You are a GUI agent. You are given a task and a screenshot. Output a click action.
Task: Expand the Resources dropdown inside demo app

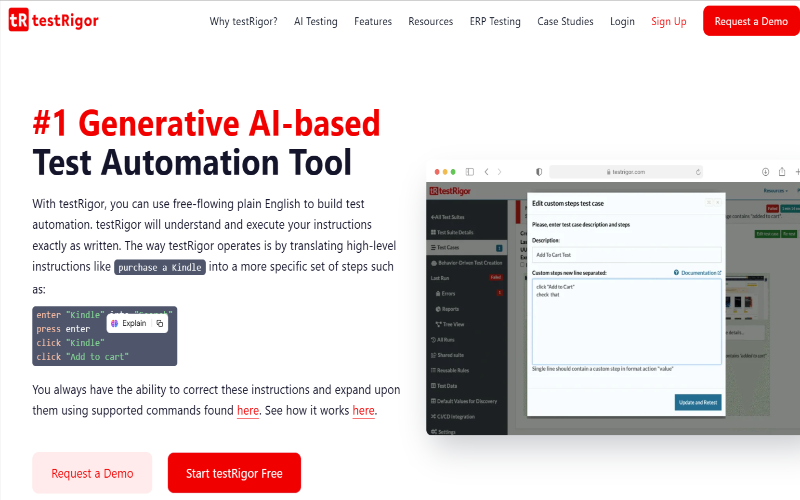pyautogui.click(x=776, y=191)
